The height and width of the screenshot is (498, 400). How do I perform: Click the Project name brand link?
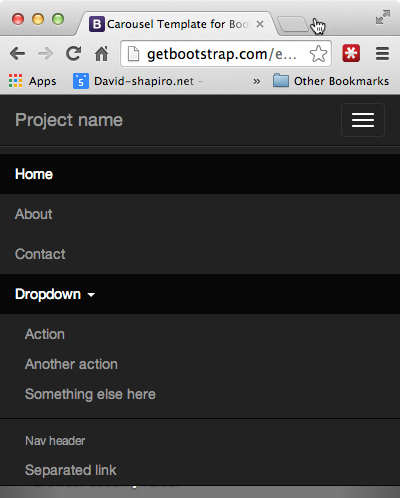tap(69, 120)
